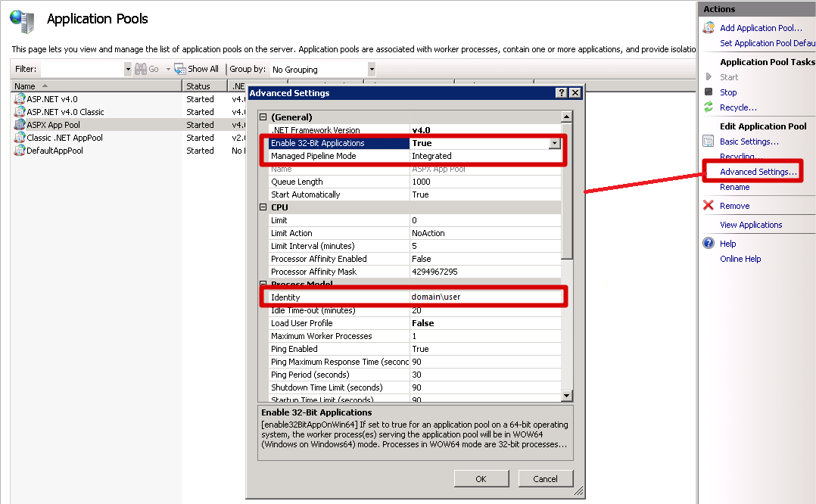
Task: Click the blue Help question icon
Action: [709, 243]
